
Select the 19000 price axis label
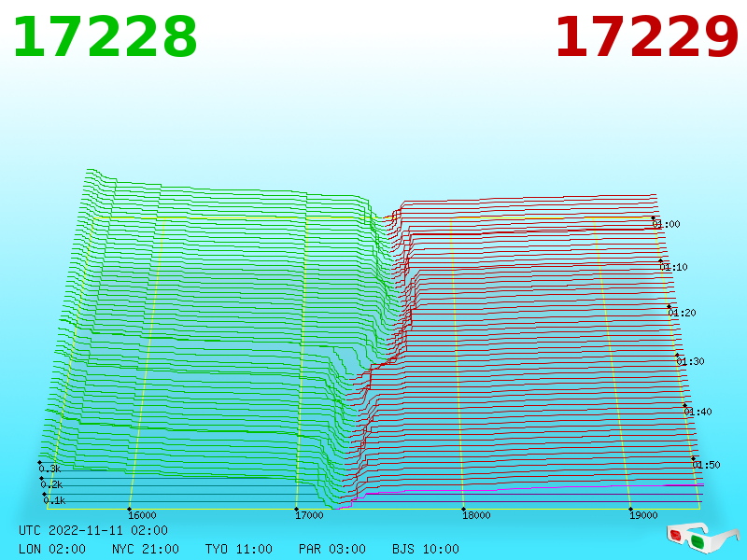point(643,515)
